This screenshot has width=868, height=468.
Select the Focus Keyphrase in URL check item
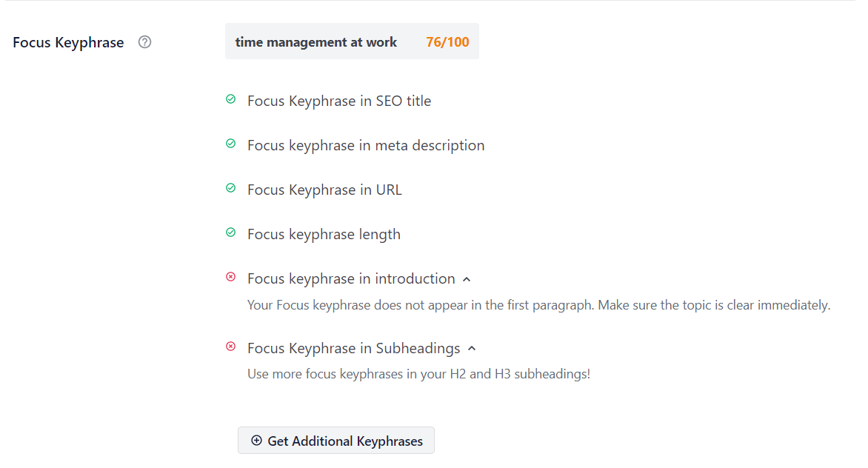pos(324,190)
